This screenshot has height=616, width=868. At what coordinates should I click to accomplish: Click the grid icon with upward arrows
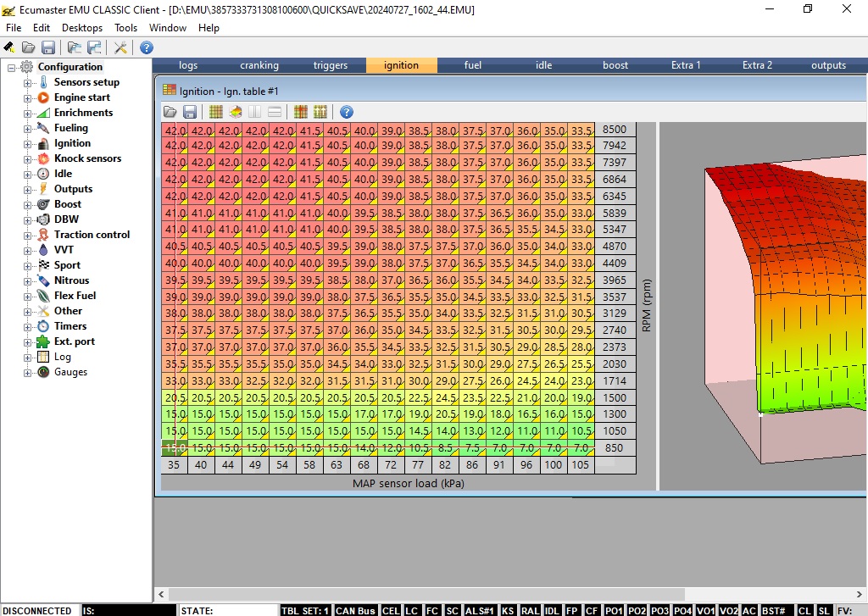[320, 113]
